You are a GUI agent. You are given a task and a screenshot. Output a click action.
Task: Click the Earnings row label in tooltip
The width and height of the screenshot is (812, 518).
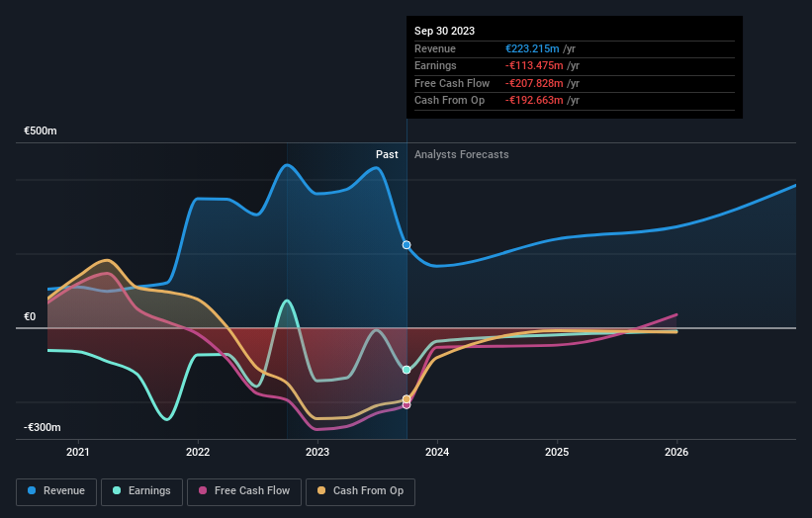[x=435, y=65]
